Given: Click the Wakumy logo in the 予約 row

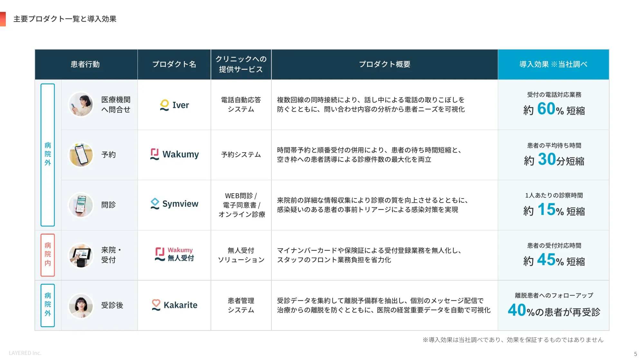Looking at the screenshot, I should [x=174, y=154].
